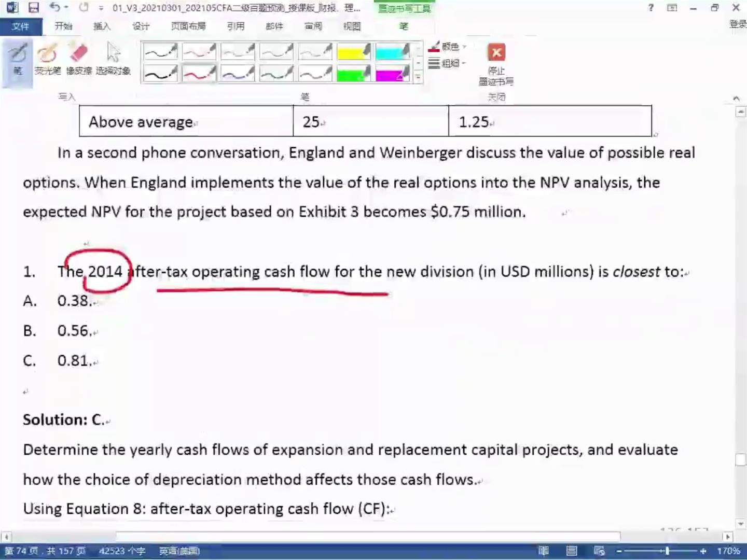The height and width of the screenshot is (560, 747).
Task: Select the cyan highlighter swatch
Action: point(392,51)
